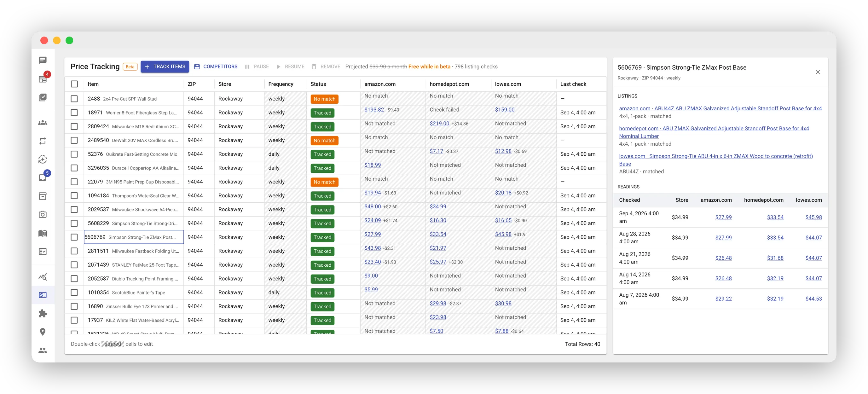Open the $193.82 Amazon price for Werner ladder
This screenshot has width=868, height=394.
[x=374, y=110]
